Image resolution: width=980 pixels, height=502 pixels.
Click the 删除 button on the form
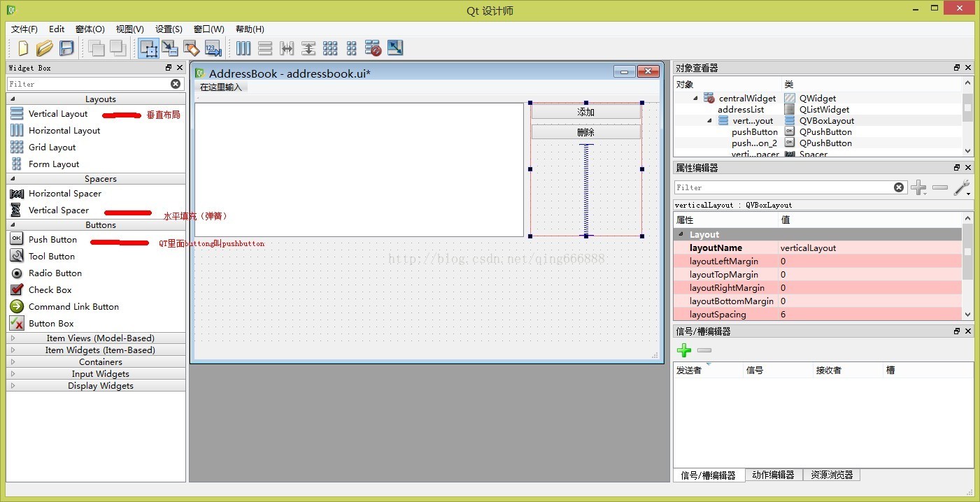(585, 132)
